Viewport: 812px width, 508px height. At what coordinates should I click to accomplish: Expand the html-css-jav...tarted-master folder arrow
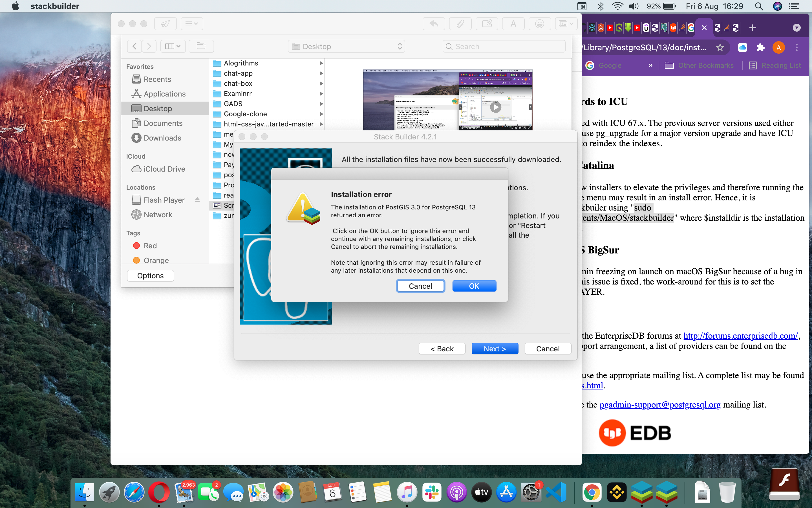pos(321,124)
